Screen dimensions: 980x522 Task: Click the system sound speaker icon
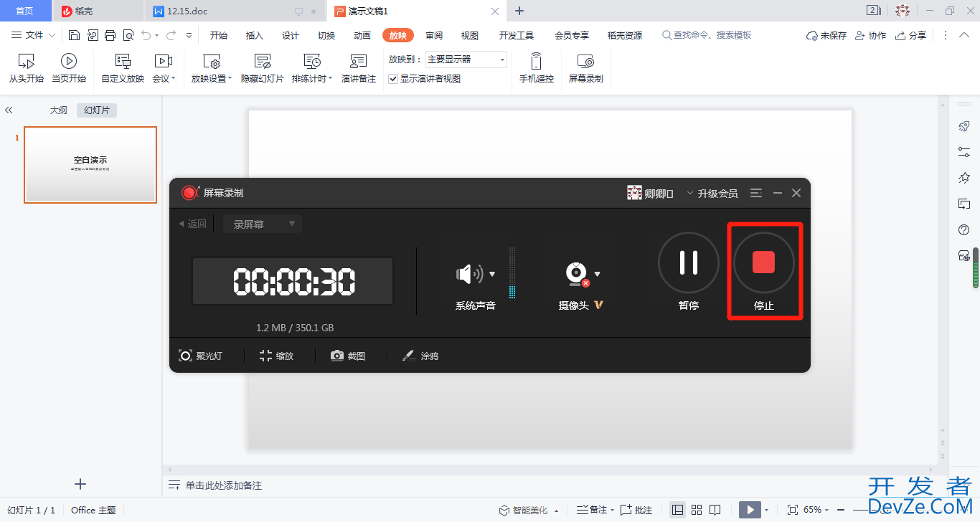point(469,274)
